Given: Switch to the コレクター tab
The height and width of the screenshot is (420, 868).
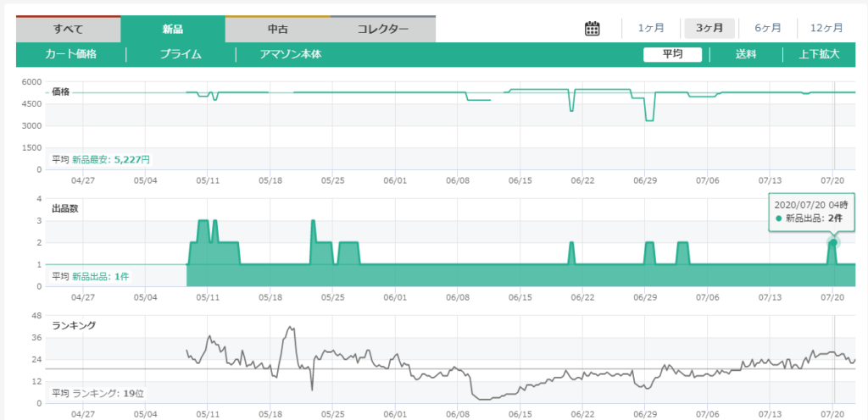Looking at the screenshot, I should [382, 29].
